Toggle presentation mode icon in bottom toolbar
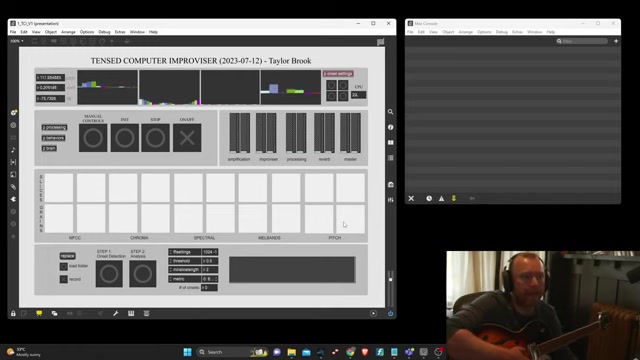 39,313
